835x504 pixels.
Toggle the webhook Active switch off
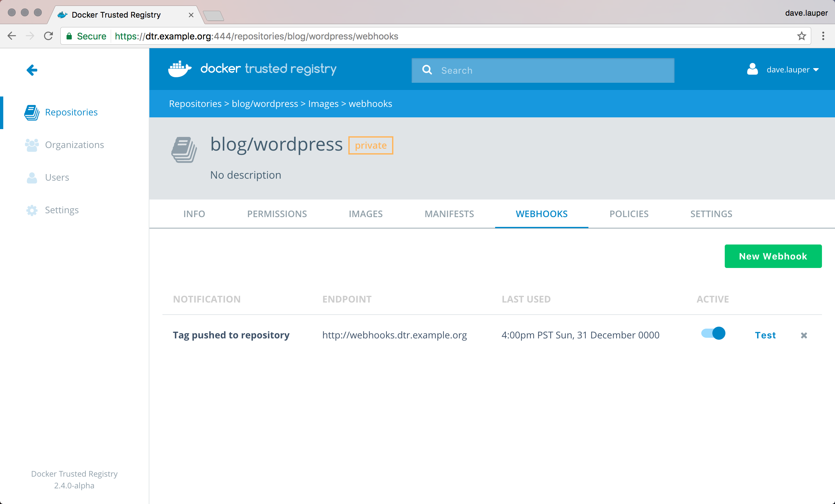tap(713, 333)
